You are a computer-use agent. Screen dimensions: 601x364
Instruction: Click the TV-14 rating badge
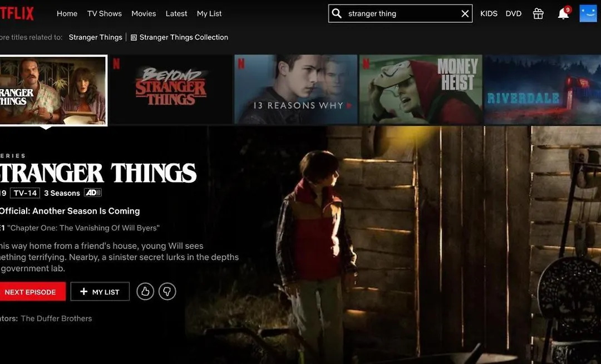(25, 193)
